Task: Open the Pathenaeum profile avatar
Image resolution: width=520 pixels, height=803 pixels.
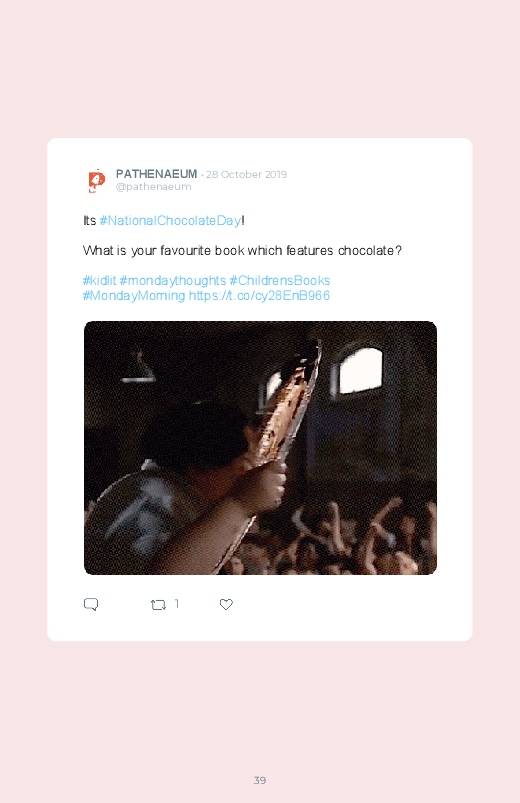Action: pos(96,180)
